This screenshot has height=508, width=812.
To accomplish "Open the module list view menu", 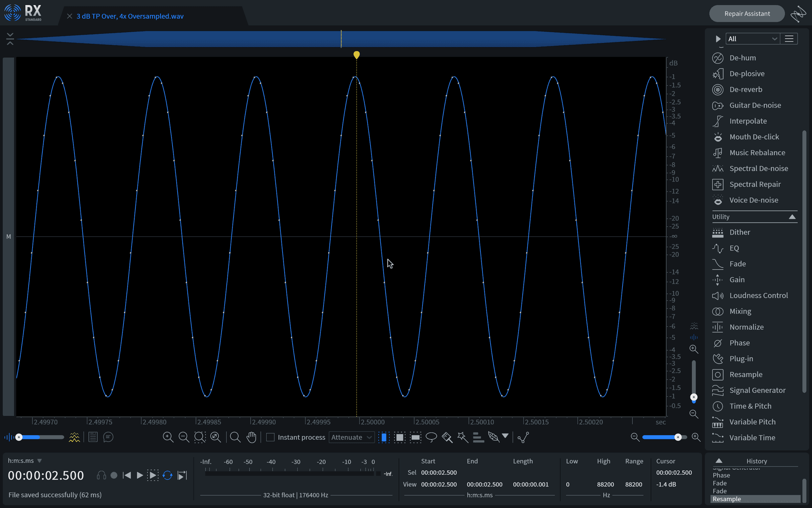I will coord(789,39).
